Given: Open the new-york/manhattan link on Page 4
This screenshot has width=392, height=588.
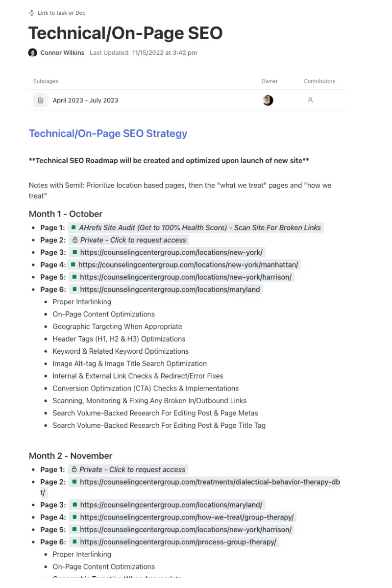Looking at the screenshot, I should (189, 264).
